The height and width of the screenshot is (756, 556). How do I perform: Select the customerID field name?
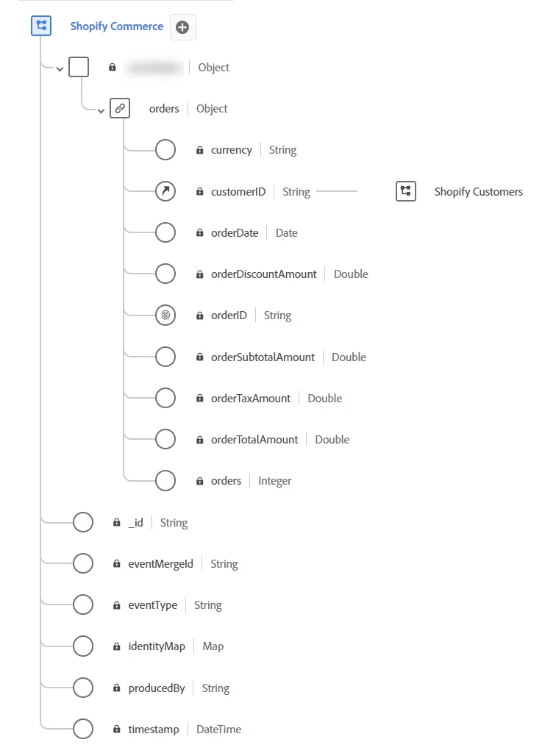(x=238, y=191)
